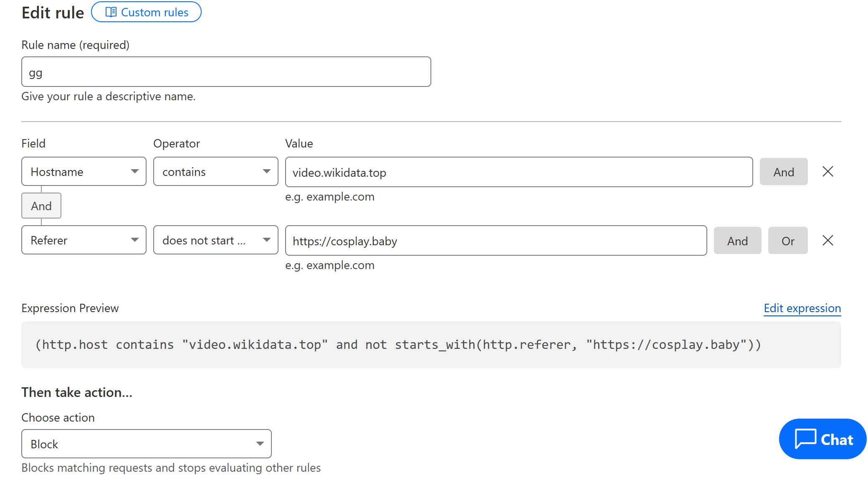Screen dimensions: 868x488
Task: Expand the Hostname field dropdown
Action: pos(84,172)
